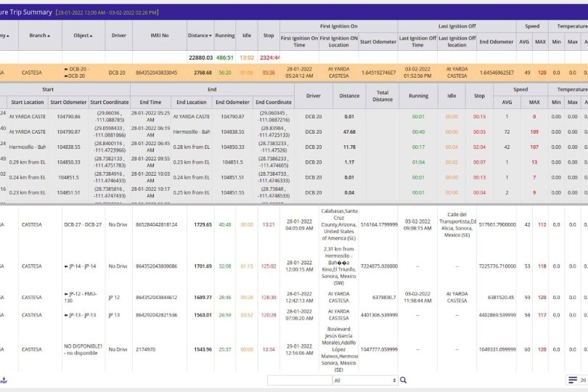The width and height of the screenshot is (588, 392).
Task: Sort by the Object column header
Action: pyautogui.click(x=83, y=35)
